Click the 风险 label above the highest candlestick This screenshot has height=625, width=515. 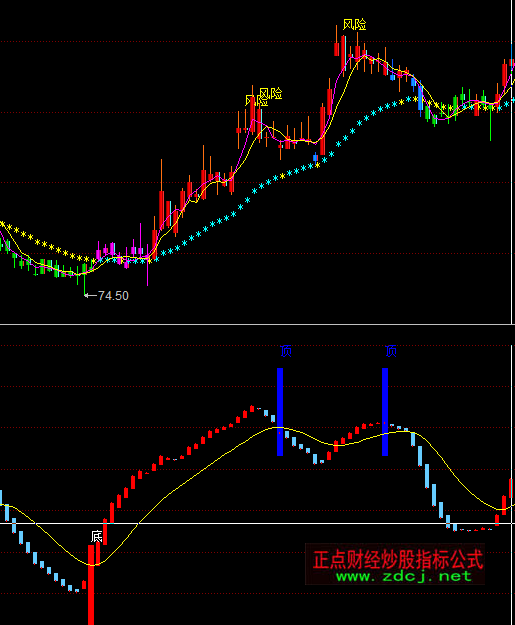pos(354,25)
